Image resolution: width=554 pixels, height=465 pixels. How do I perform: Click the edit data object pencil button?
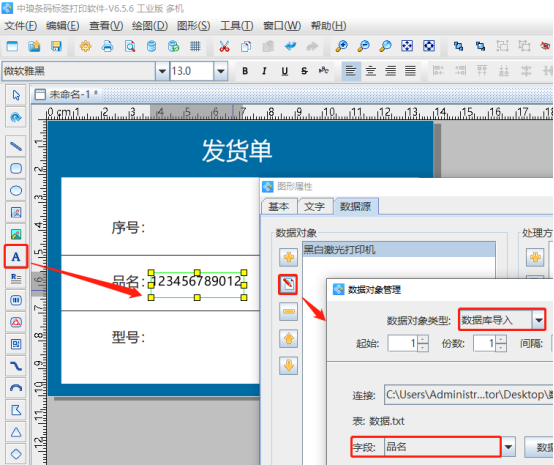click(x=288, y=284)
